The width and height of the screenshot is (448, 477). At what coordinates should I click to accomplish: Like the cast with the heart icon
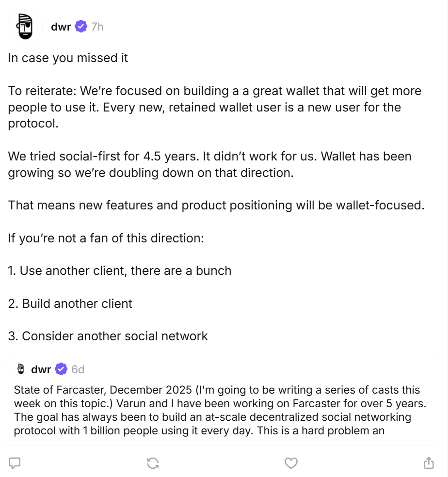(291, 463)
